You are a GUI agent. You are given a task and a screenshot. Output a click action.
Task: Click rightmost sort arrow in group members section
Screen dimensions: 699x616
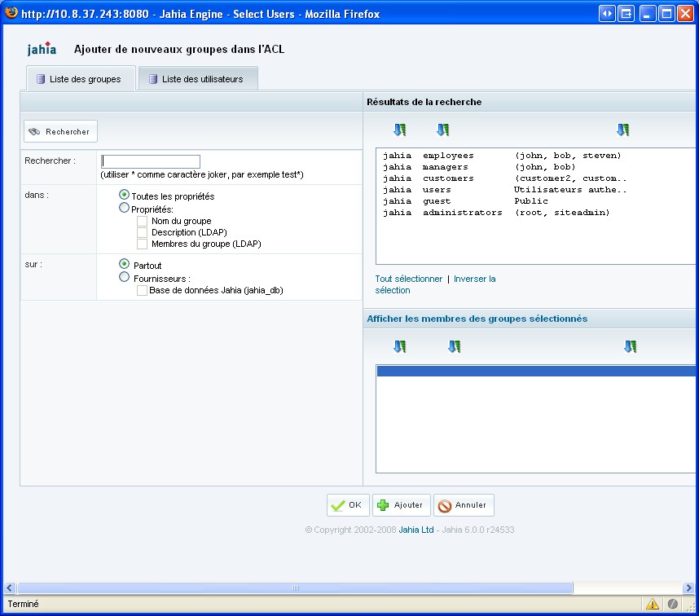[x=630, y=346]
